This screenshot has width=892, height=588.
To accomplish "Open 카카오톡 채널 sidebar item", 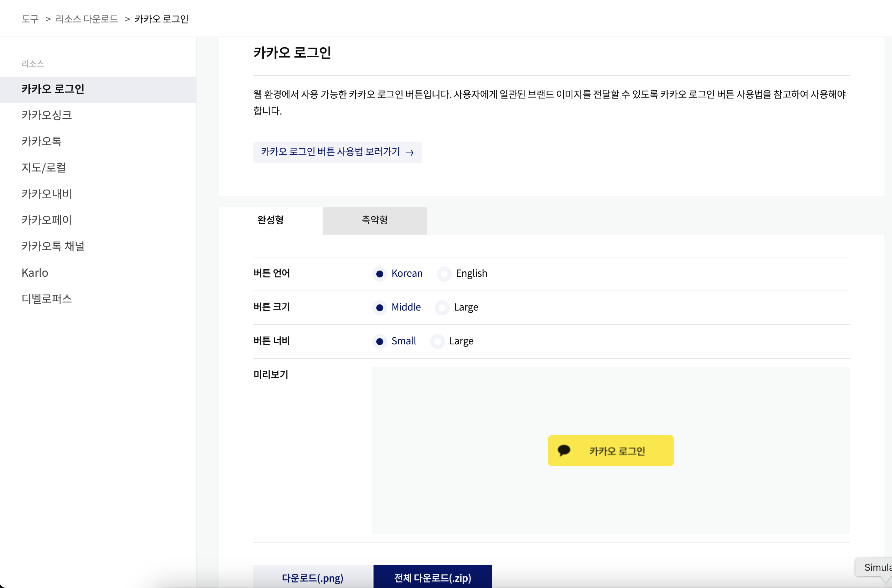I will 53,246.
